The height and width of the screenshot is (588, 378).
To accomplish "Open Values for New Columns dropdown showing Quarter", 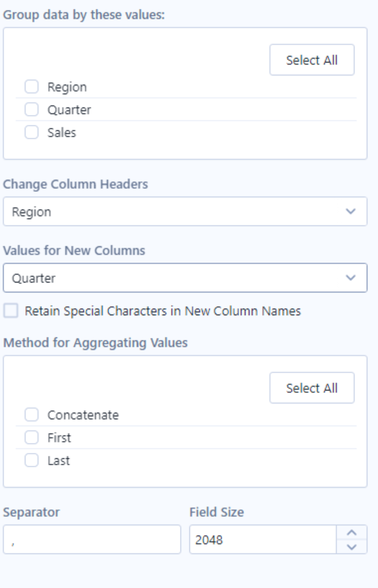I will point(185,278).
